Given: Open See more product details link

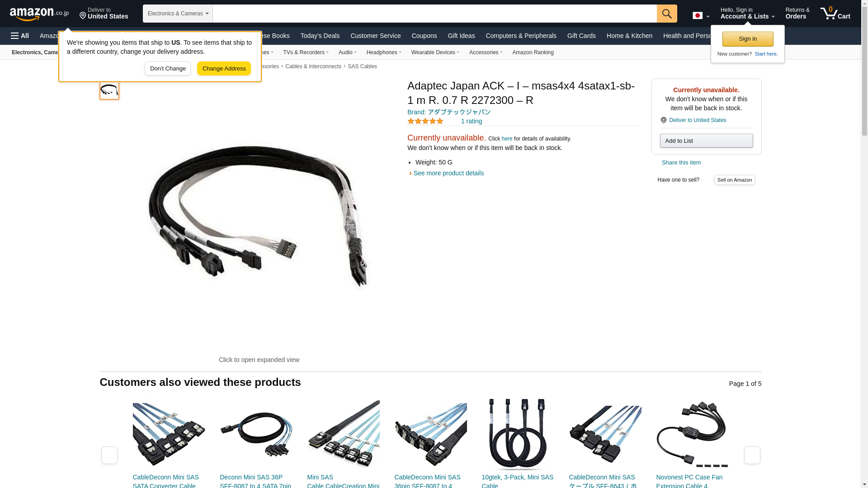Looking at the screenshot, I should click(448, 173).
